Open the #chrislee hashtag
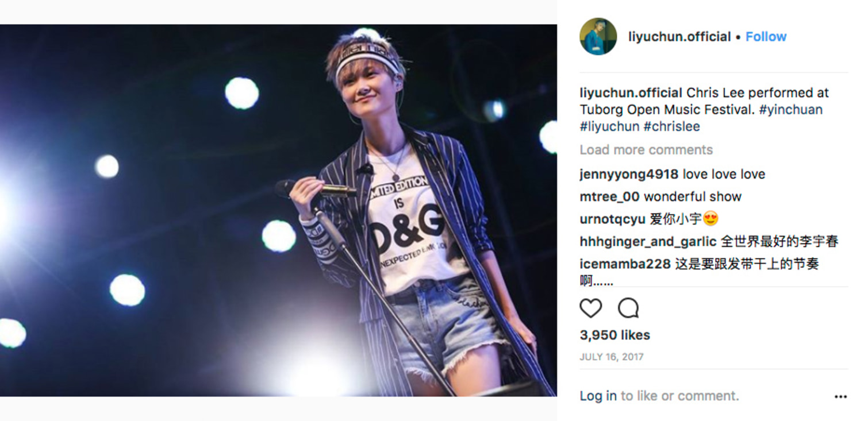The width and height of the screenshot is (868, 421). [671, 126]
